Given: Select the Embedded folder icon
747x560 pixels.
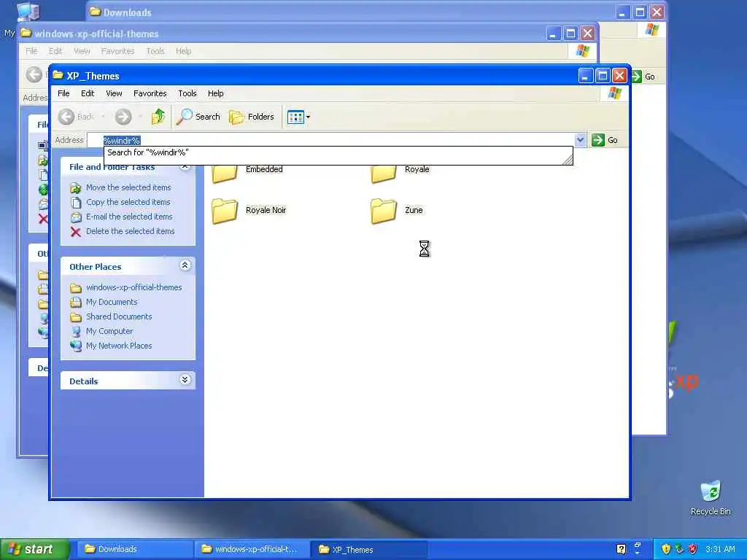Looking at the screenshot, I should tap(225, 174).
